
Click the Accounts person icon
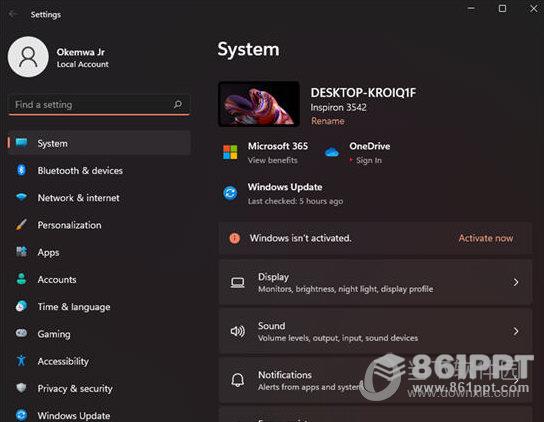22,279
